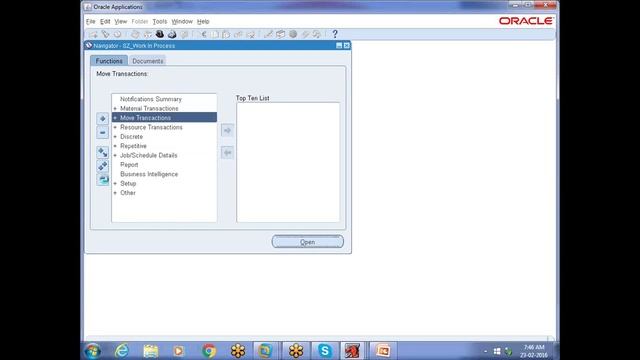Click the Window Help question mark icon

[335, 34]
